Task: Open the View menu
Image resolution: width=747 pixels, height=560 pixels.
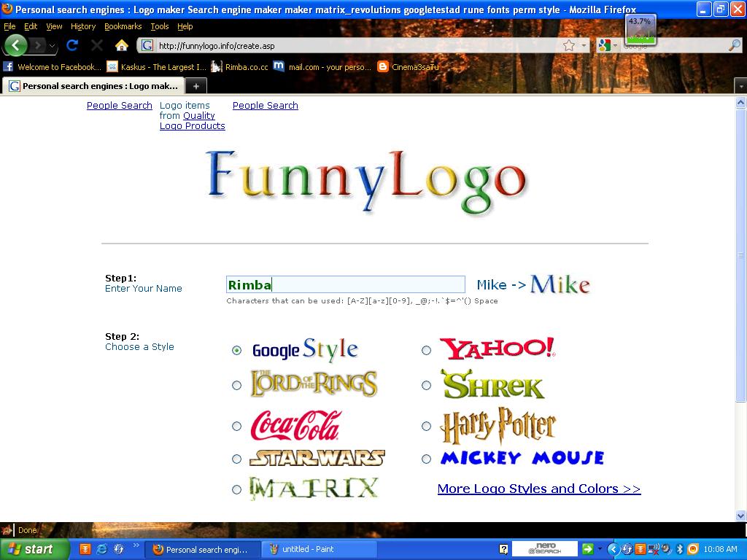Action: pos(54,26)
